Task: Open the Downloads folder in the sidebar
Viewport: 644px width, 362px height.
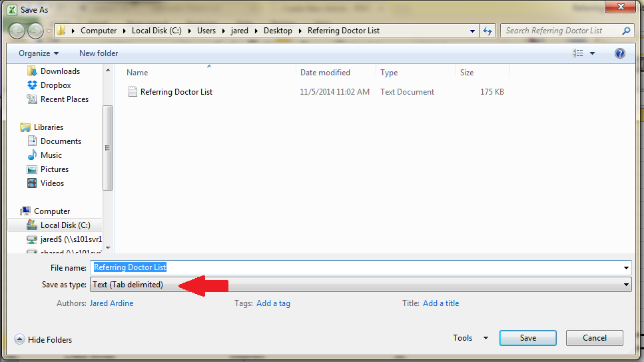Action: (x=60, y=71)
